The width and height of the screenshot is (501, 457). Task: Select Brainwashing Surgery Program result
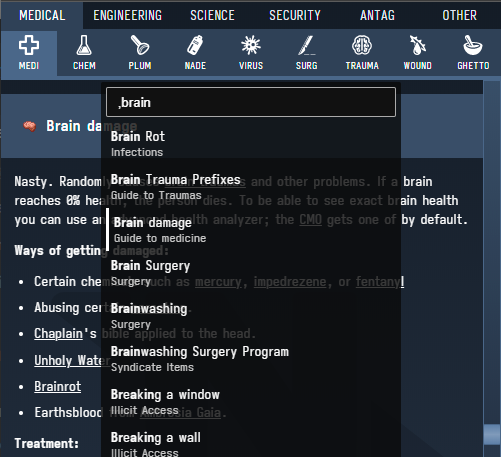pos(251,359)
